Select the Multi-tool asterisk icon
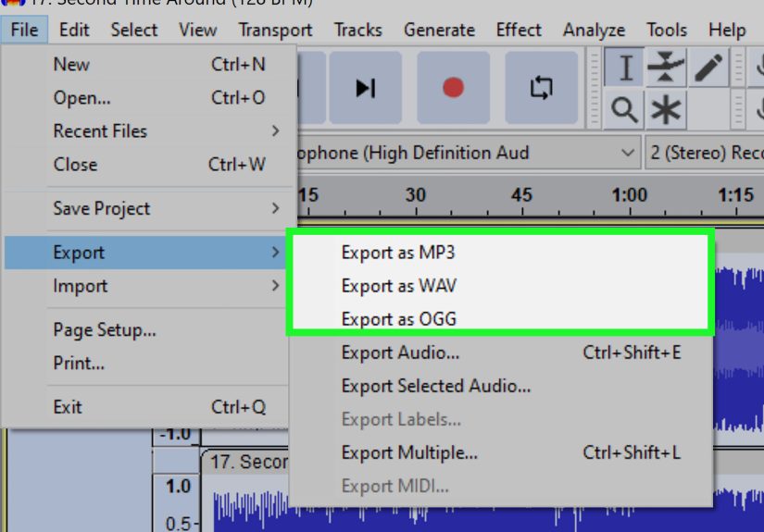Image resolution: width=764 pixels, height=532 pixels. coord(666,109)
